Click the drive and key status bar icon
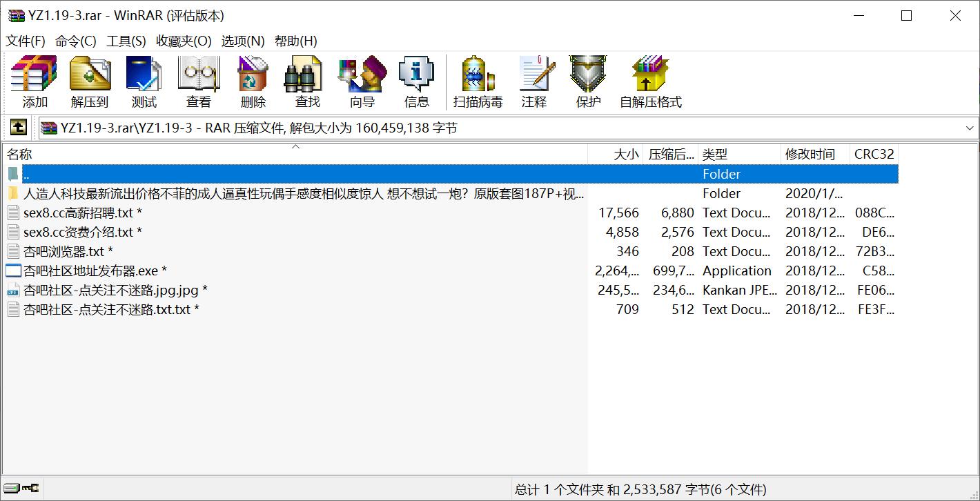The width and height of the screenshot is (980, 501). (21, 489)
